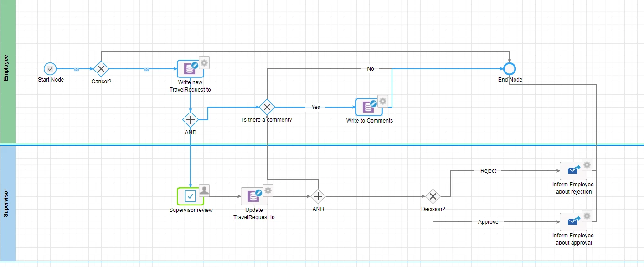Select the Employee swimlane header

tap(8, 72)
